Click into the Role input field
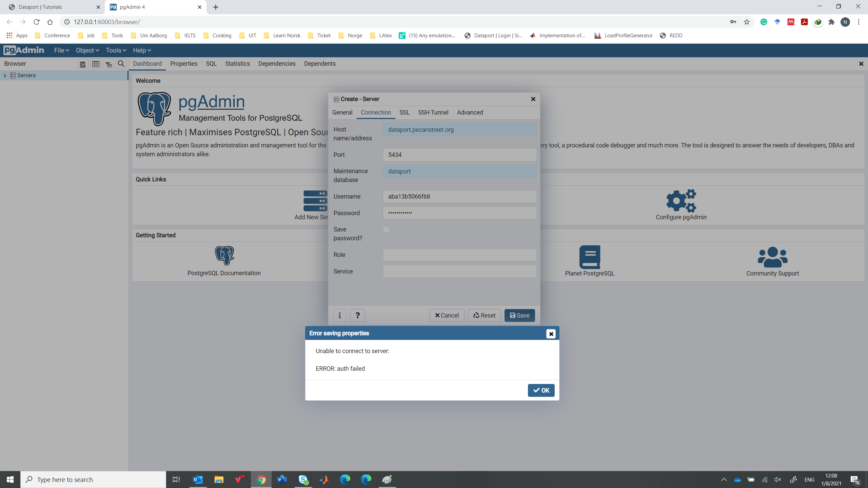The image size is (868, 488). 459,255
